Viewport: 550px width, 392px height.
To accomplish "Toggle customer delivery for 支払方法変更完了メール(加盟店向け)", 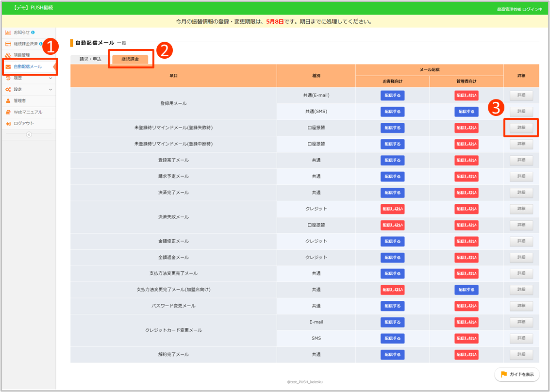I will click(392, 290).
